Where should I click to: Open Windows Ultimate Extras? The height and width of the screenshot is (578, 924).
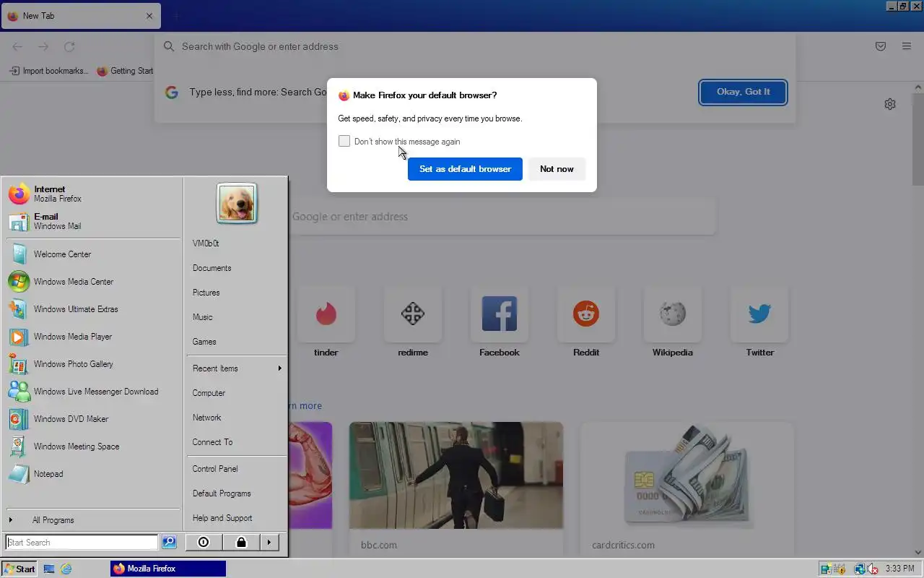coord(92,309)
